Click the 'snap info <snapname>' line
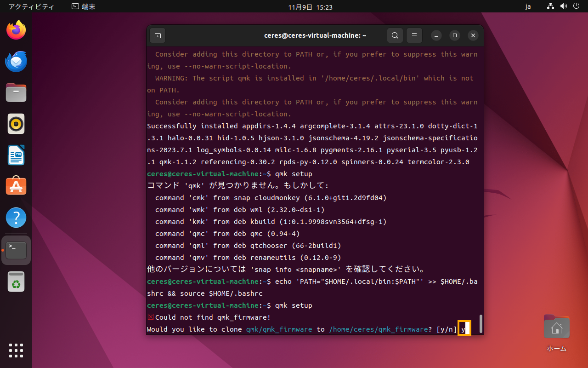Screen dimensions: 588x368 point(287,270)
